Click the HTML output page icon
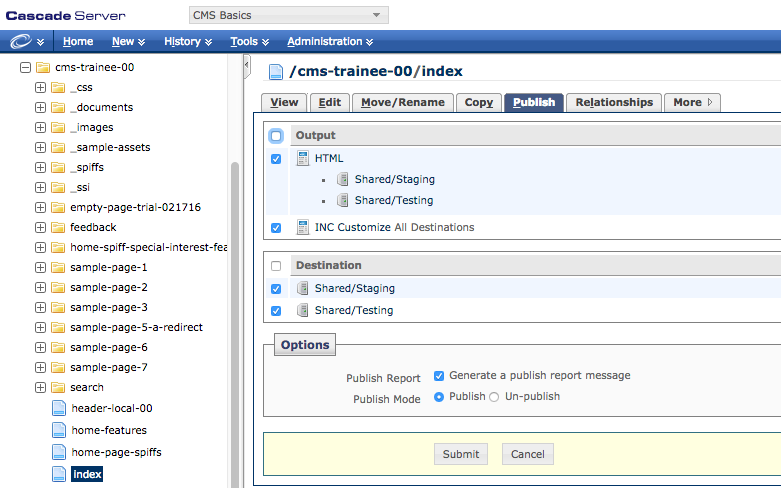The height and width of the screenshot is (488, 781). 304,158
